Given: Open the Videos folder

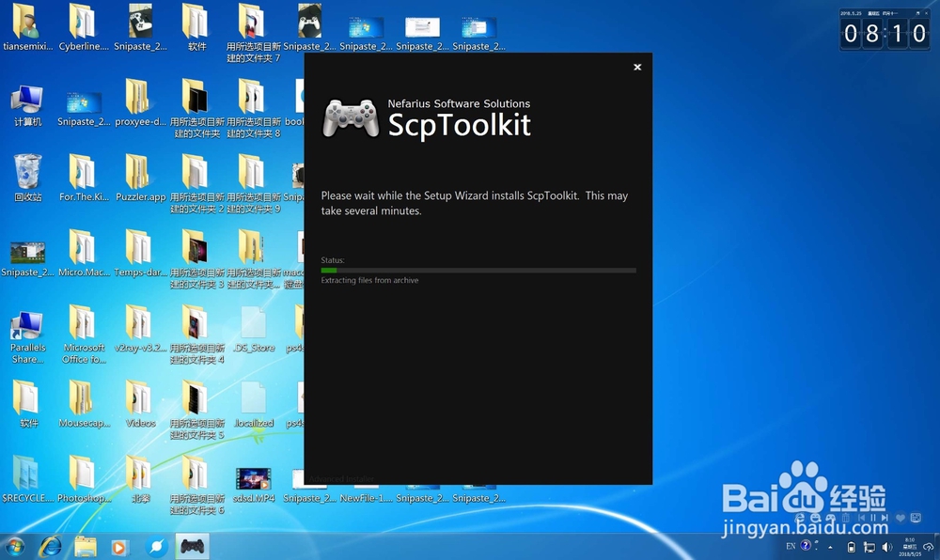Looking at the screenshot, I should (x=140, y=404).
